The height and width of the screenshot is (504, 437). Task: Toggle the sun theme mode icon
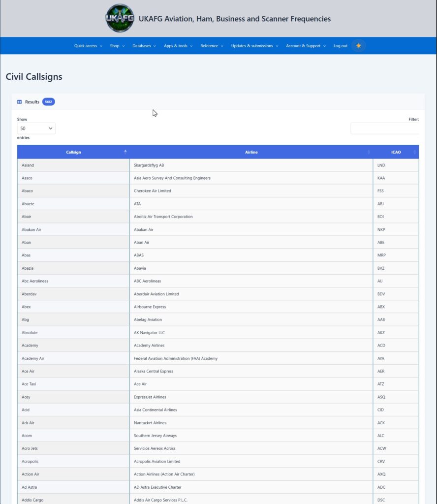359,46
